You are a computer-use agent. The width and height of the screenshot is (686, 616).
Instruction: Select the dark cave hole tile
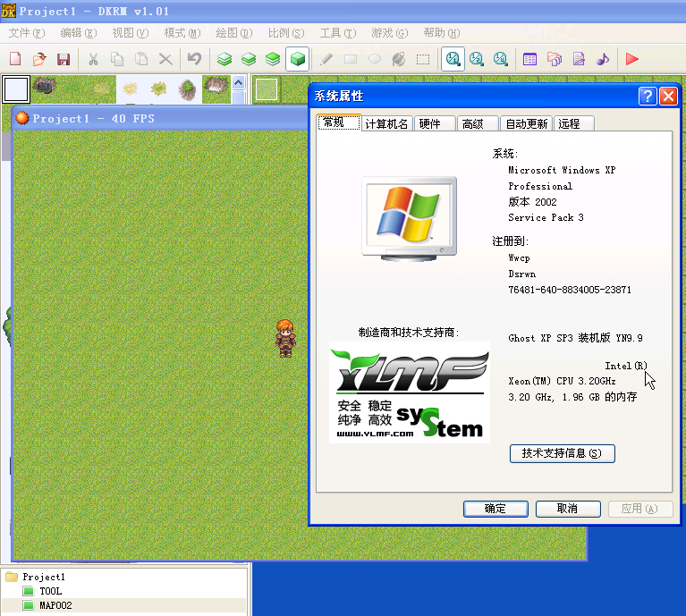[44, 86]
